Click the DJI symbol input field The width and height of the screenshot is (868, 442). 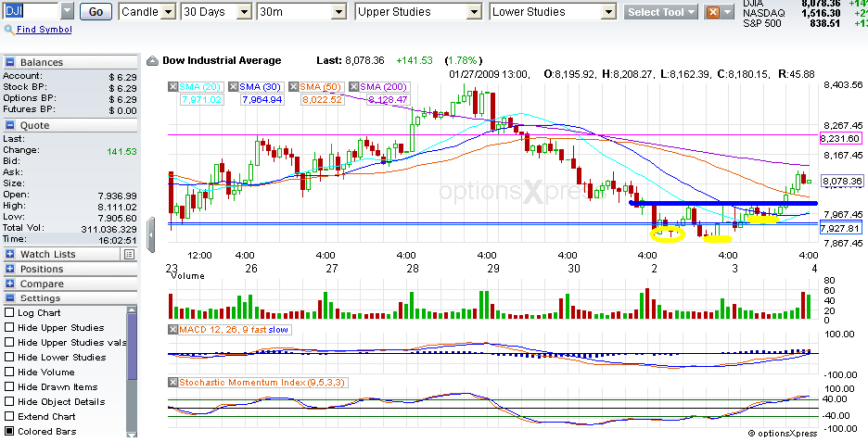31,12
